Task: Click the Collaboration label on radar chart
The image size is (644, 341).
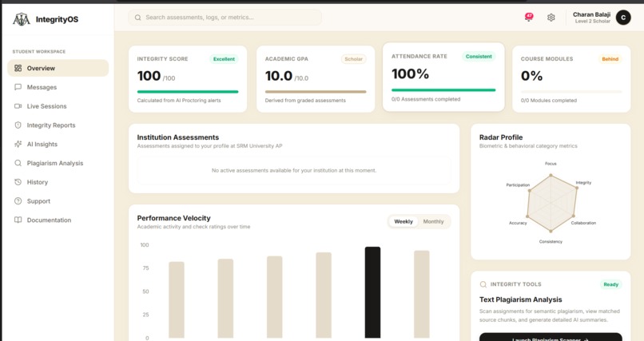Action: point(583,223)
